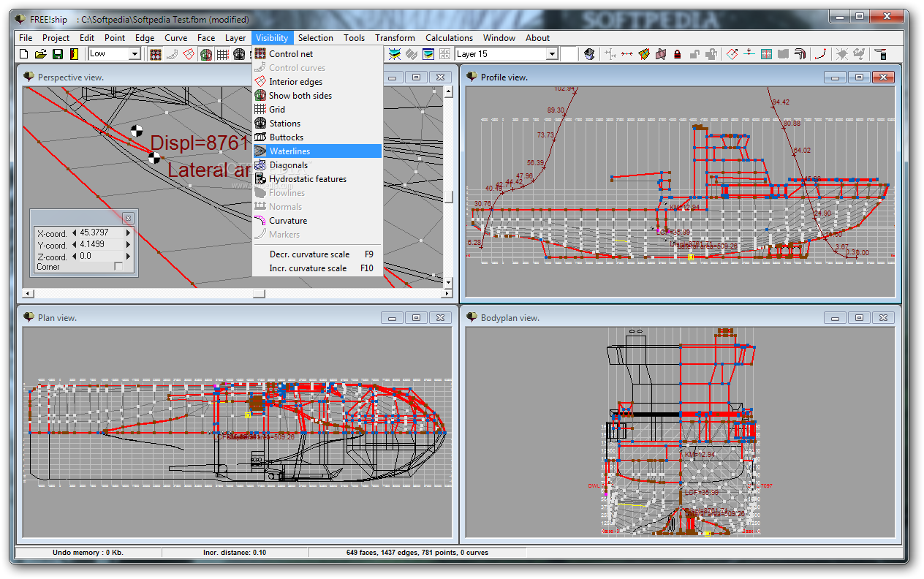
Task: Click Perspective view vertical scrollbar thumb
Action: 448,196
